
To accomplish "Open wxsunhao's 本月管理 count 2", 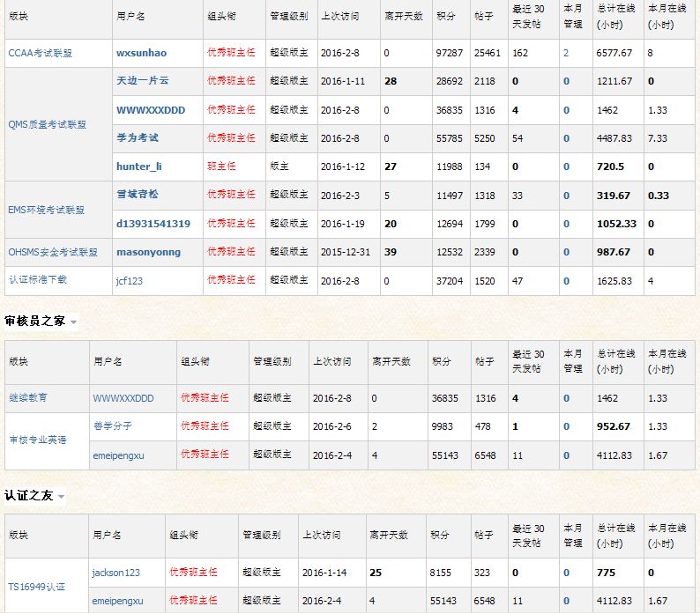I will [566, 53].
